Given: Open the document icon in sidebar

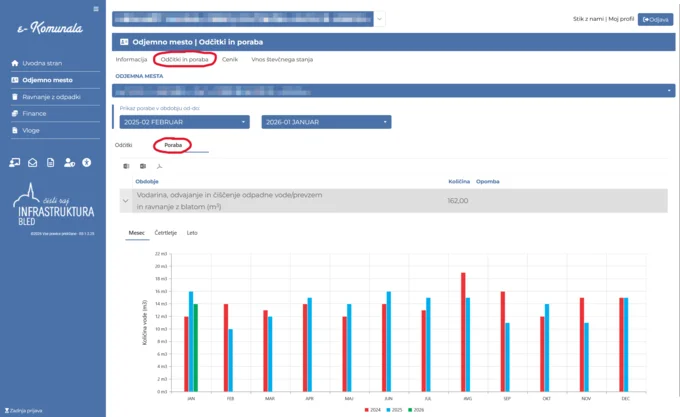Looking at the screenshot, I should pyautogui.click(x=51, y=162).
